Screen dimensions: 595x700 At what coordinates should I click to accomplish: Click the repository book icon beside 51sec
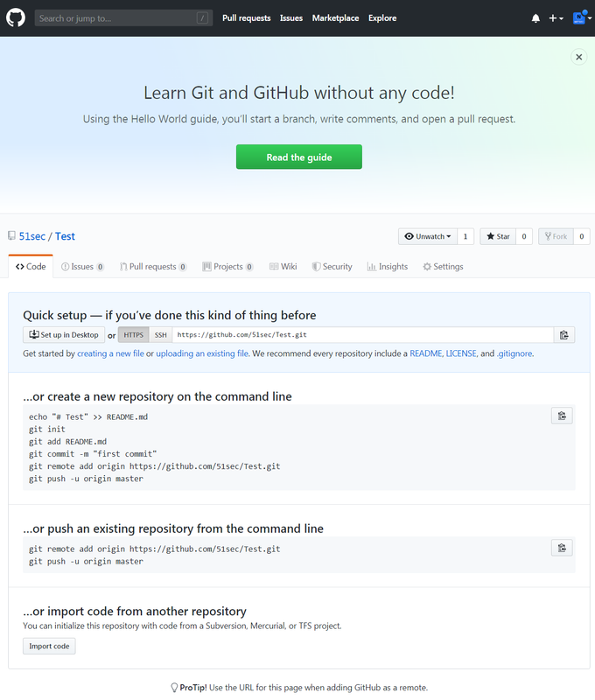11,235
